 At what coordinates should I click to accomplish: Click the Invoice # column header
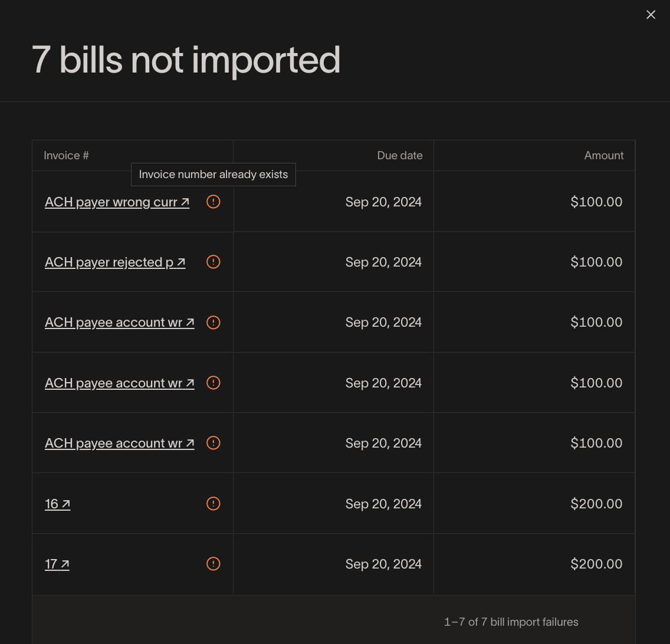(66, 156)
